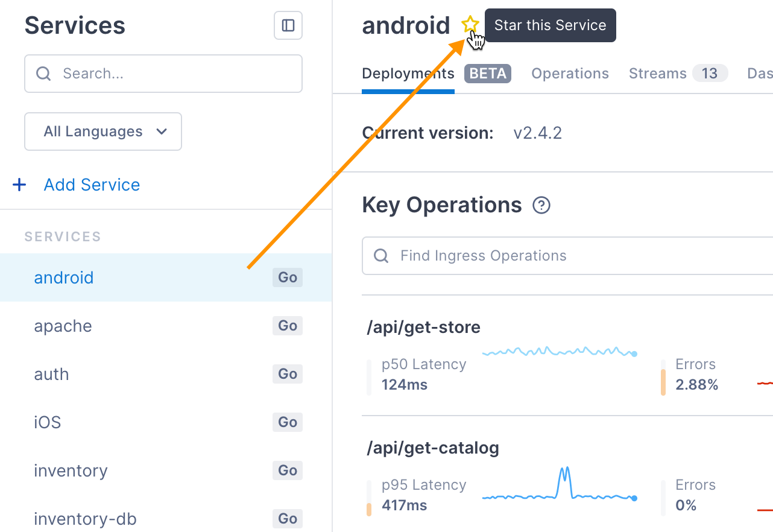Click the plus icon beside Add Service
This screenshot has width=773, height=532.
point(19,185)
